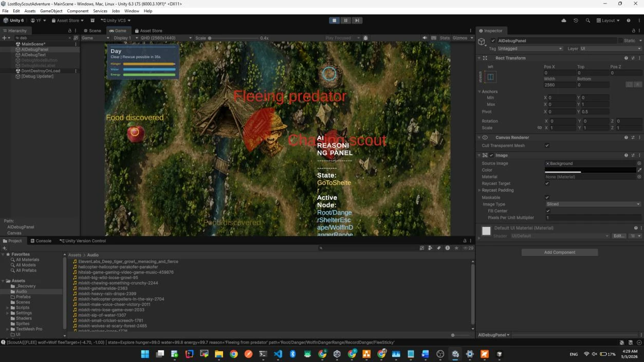Select DontDestroyOnLoad scene in Hierarchy

[x=41, y=71]
